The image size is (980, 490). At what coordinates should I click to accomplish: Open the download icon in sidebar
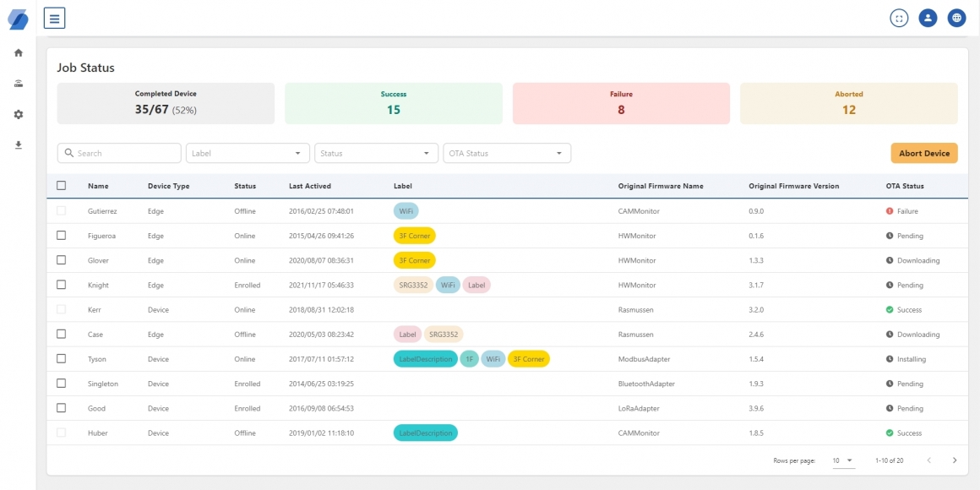18,145
